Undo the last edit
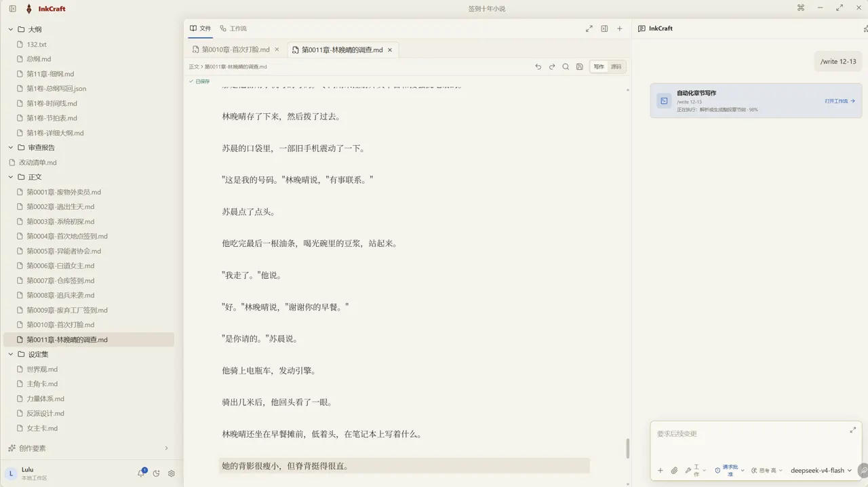This screenshot has height=487, width=868. click(x=538, y=66)
